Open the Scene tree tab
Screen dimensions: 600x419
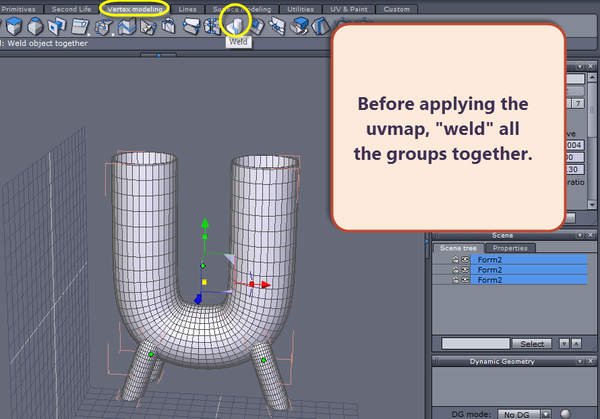(458, 248)
